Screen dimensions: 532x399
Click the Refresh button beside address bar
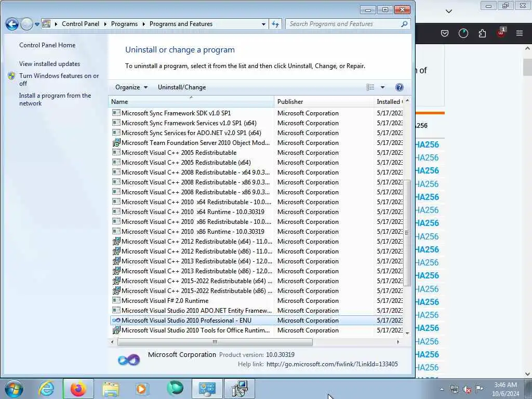coord(275,24)
